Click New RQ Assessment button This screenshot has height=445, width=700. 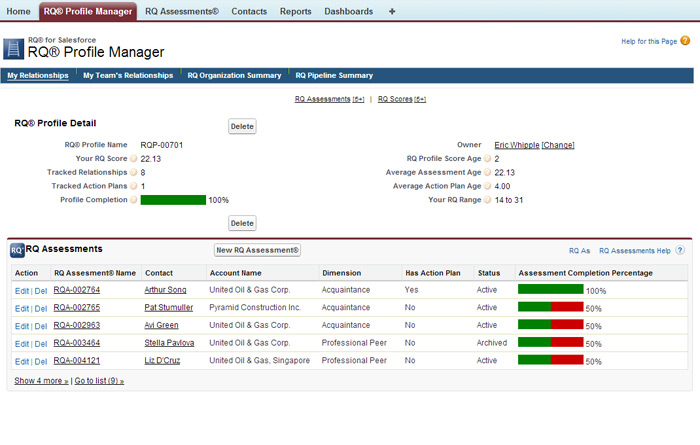click(257, 250)
